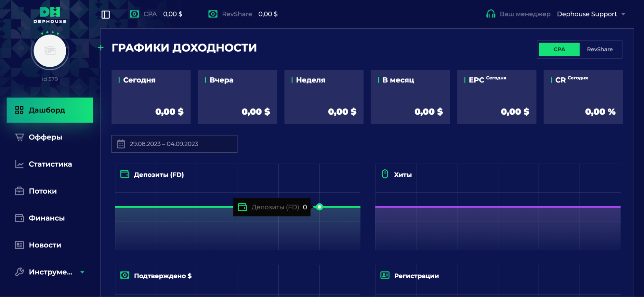Expand the Инструменты submenu arrow
Image resolution: width=644 pixels, height=297 pixels.
coord(82,272)
